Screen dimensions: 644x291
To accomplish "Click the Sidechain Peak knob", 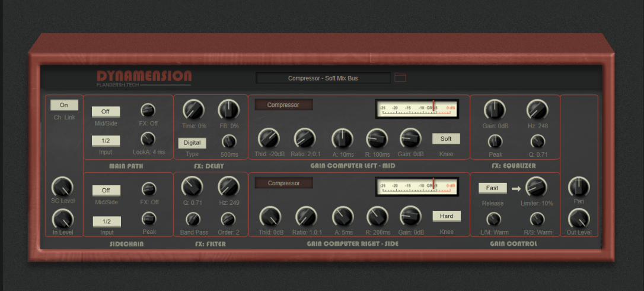I will [x=149, y=219].
